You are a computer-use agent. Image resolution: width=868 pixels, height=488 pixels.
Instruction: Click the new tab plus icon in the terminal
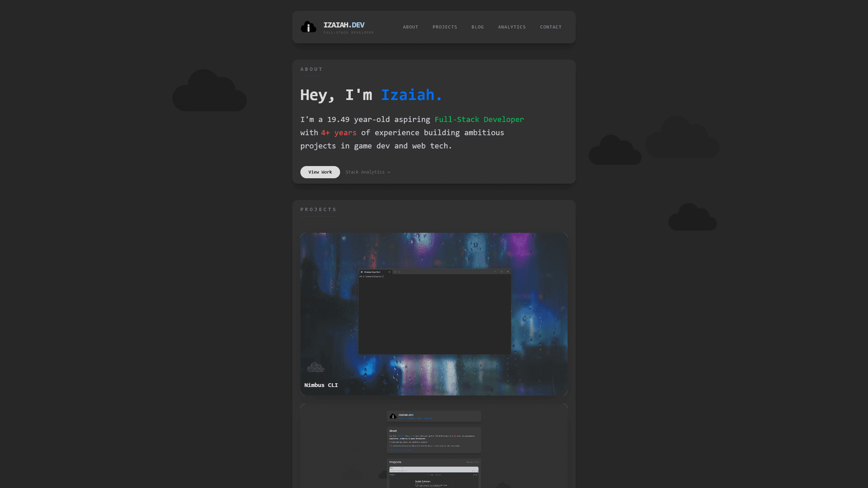click(x=395, y=272)
